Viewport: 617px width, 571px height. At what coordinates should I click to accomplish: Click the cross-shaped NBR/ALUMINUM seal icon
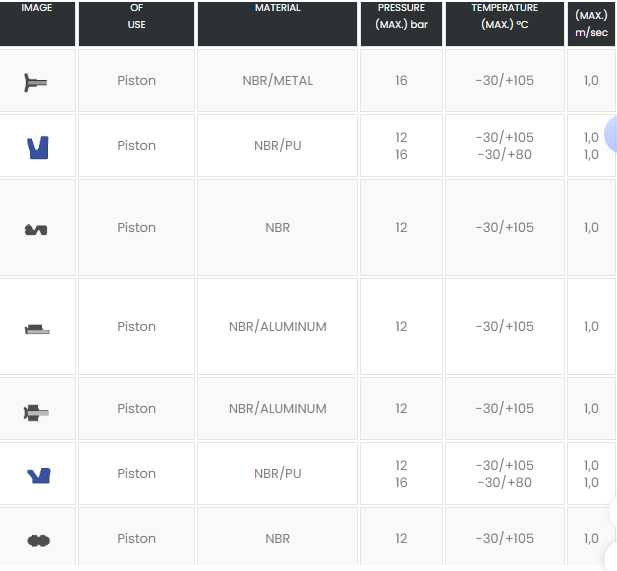click(x=36, y=413)
